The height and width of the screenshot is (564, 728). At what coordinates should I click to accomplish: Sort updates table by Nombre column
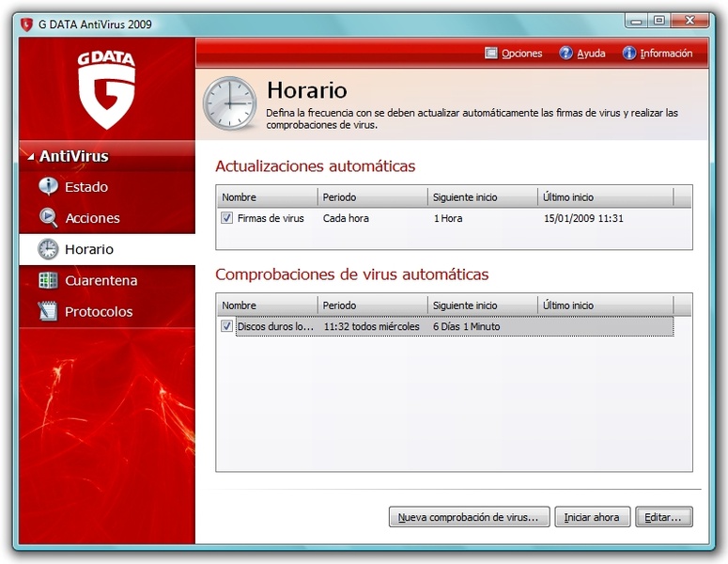pyautogui.click(x=268, y=197)
